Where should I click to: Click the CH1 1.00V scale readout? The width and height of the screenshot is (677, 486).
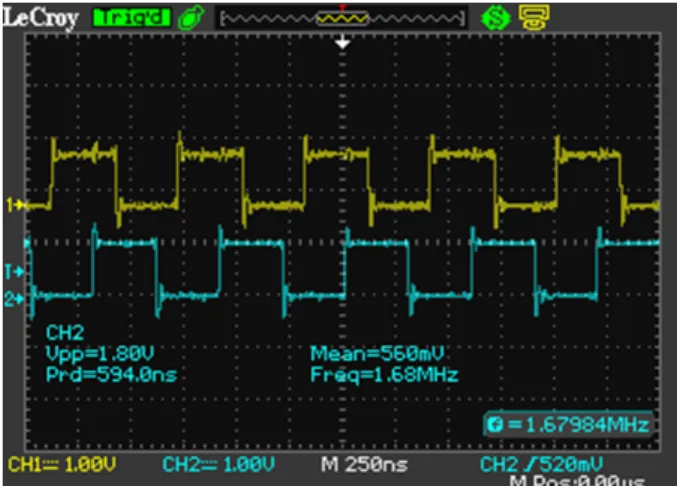pyautogui.click(x=62, y=465)
